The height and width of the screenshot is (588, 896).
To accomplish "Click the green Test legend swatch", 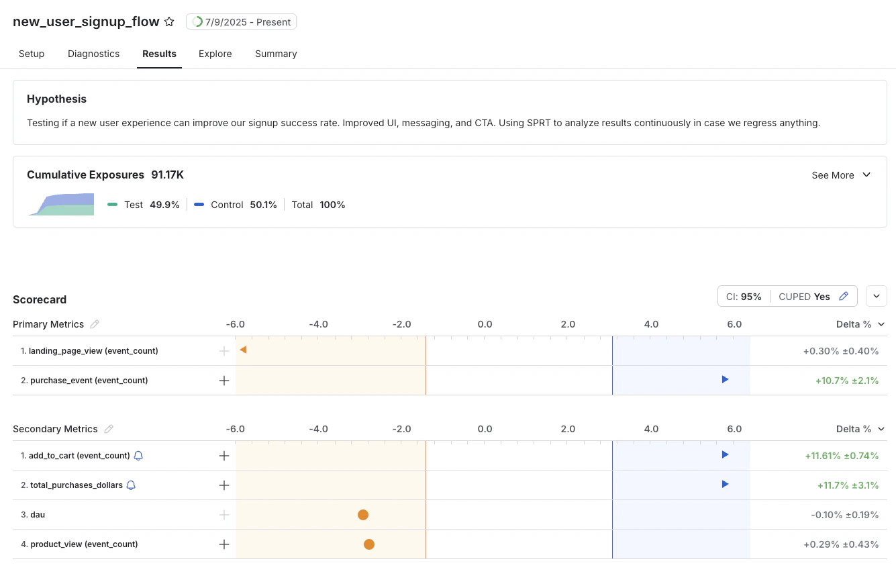I will (113, 205).
